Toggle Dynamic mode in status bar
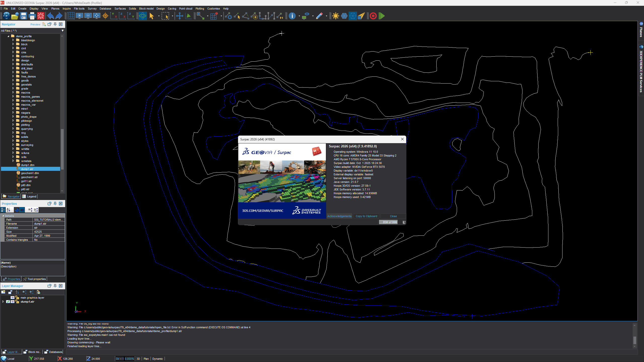Image resolution: width=644 pixels, height=362 pixels. tap(158, 359)
